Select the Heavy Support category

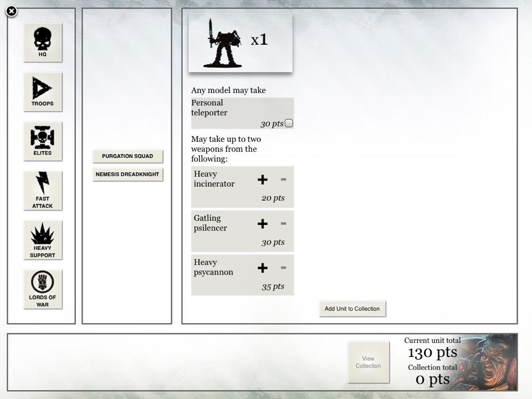point(43,240)
